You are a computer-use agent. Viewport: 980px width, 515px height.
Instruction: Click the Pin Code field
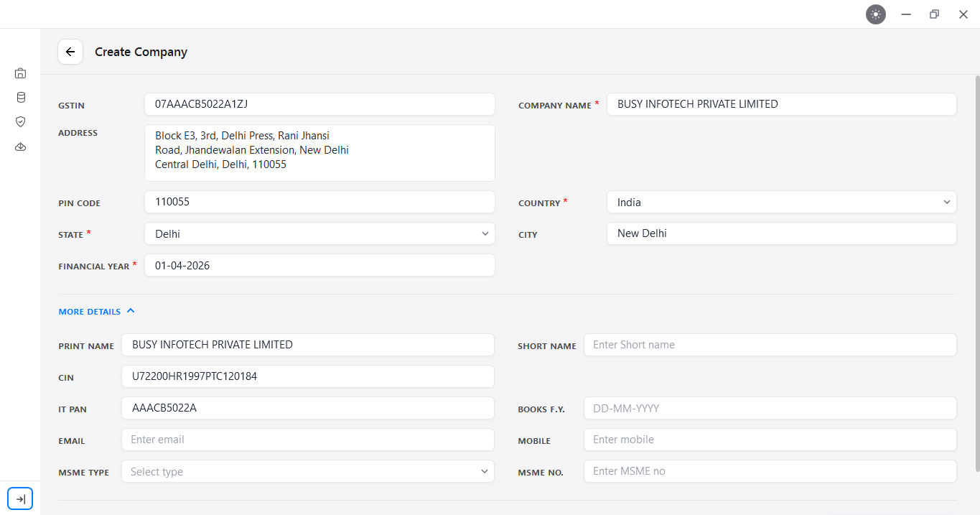[x=319, y=202]
